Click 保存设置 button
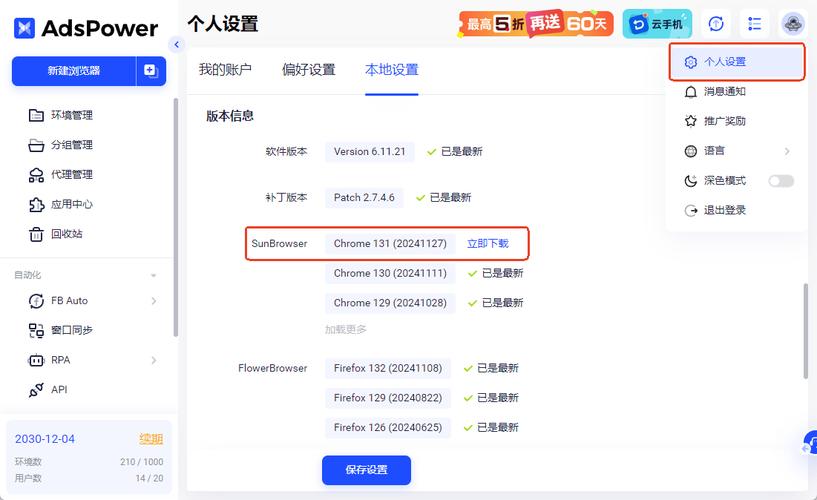The image size is (817, 500). coord(366,470)
